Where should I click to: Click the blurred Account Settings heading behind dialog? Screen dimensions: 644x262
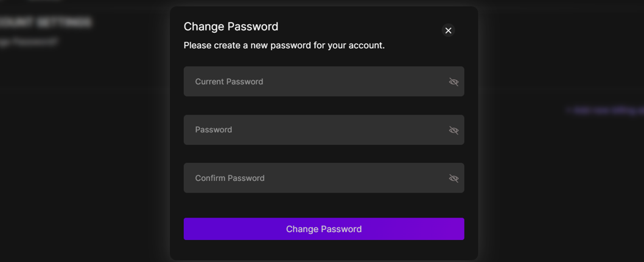coord(46,23)
